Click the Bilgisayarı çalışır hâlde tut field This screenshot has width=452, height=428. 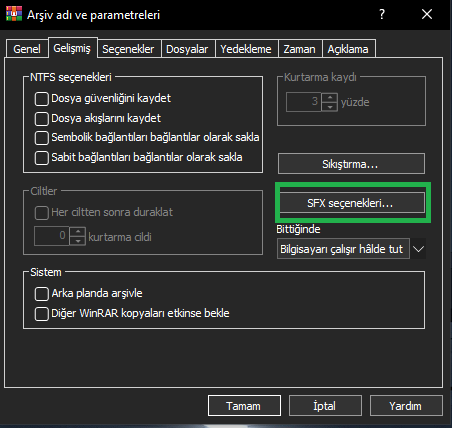click(x=343, y=249)
